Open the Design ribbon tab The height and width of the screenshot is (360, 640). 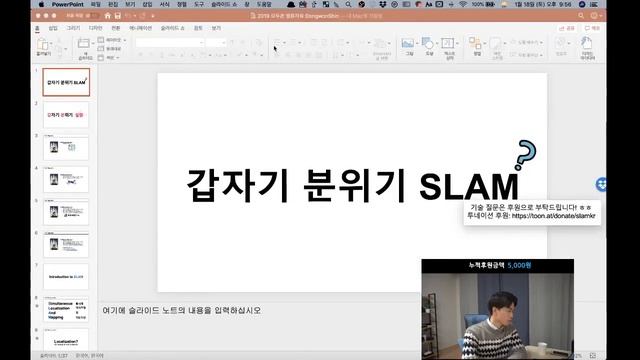pos(96,28)
